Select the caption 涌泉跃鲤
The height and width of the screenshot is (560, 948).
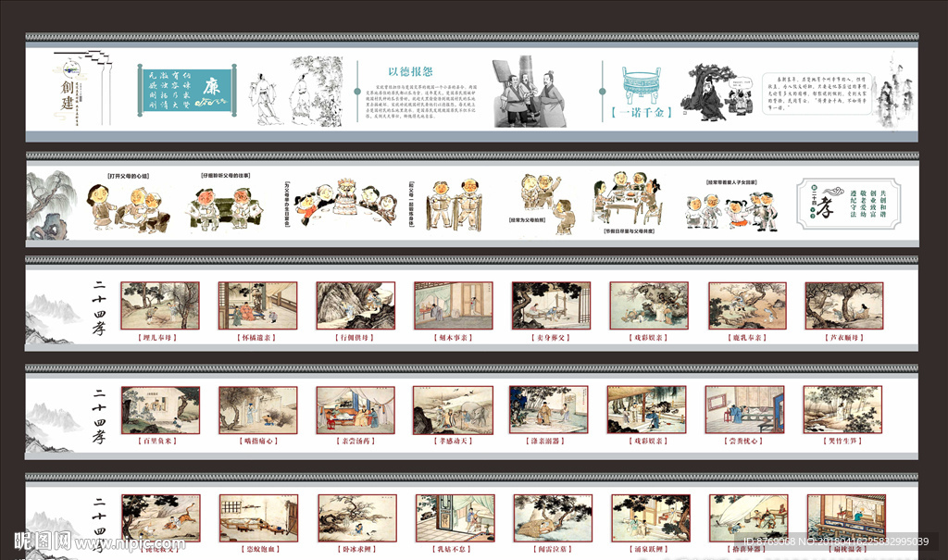pos(650,549)
